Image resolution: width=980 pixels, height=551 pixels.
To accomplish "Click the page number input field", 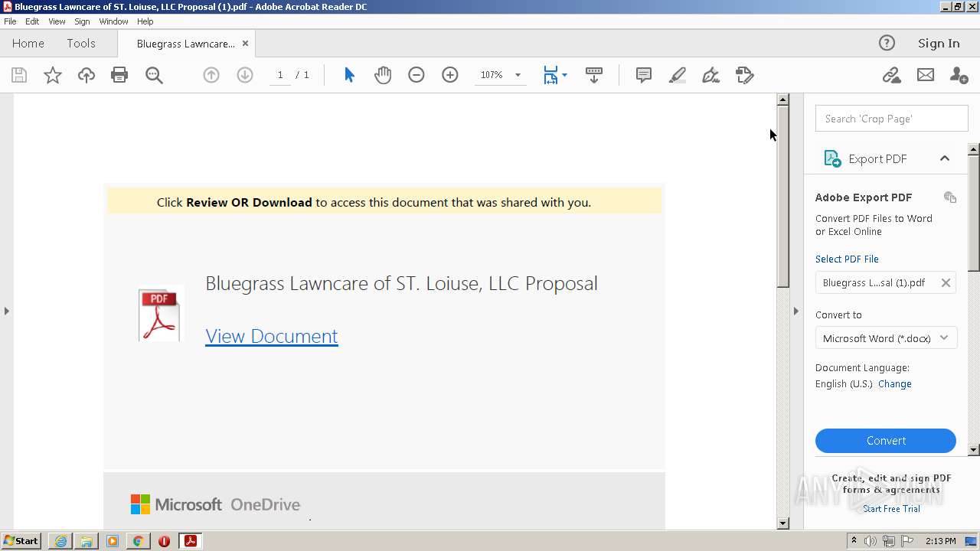I will (280, 75).
